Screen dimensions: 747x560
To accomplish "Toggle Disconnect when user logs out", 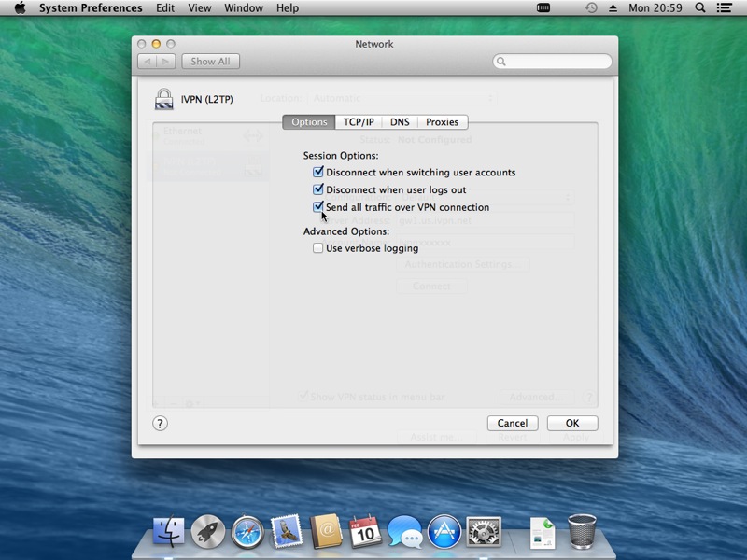I will tap(317, 189).
